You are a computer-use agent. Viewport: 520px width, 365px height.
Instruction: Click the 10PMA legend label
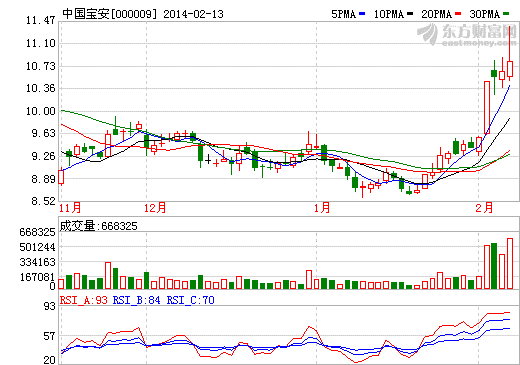point(389,14)
